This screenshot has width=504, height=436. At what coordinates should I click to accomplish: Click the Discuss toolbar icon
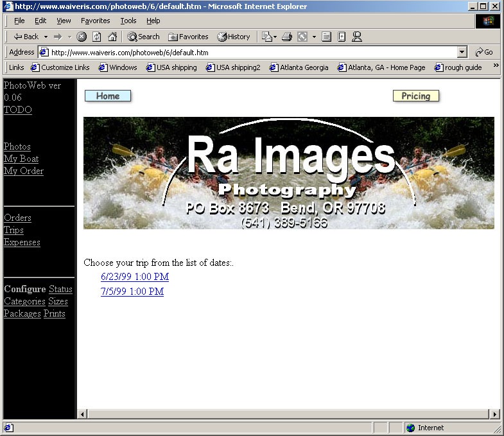tap(326, 37)
